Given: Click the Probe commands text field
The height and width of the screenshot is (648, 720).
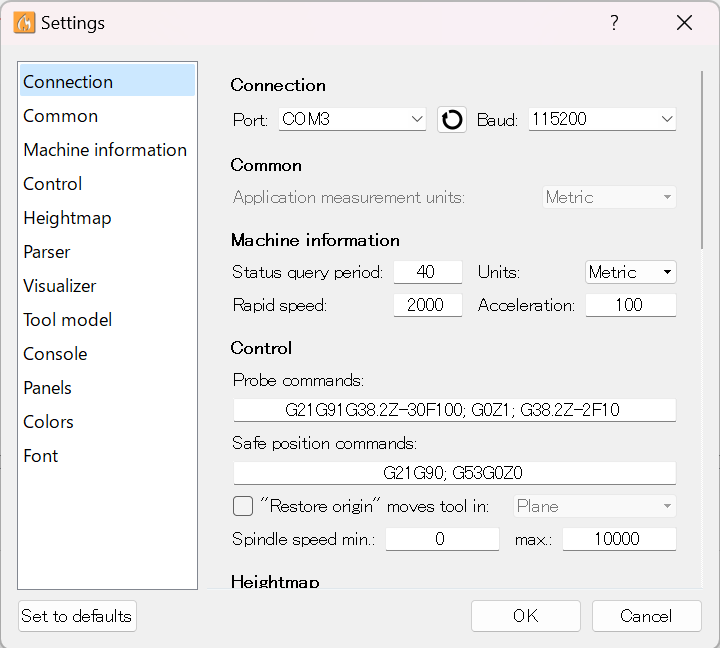Looking at the screenshot, I should click(x=454, y=410).
